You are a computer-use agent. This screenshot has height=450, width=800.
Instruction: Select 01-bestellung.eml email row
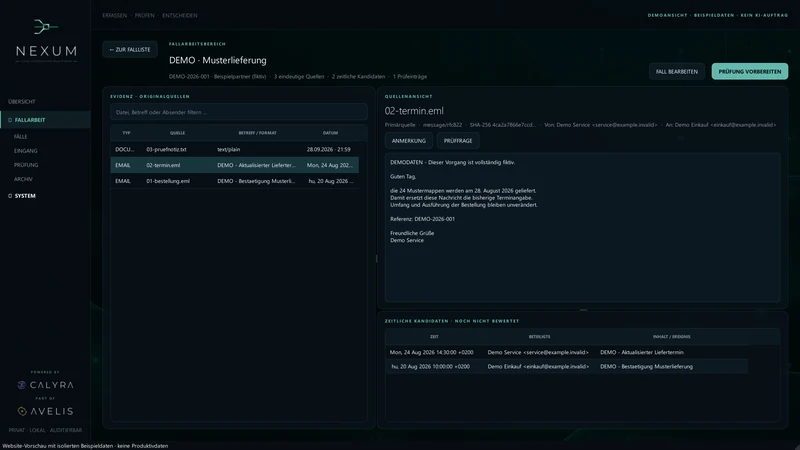(235, 181)
